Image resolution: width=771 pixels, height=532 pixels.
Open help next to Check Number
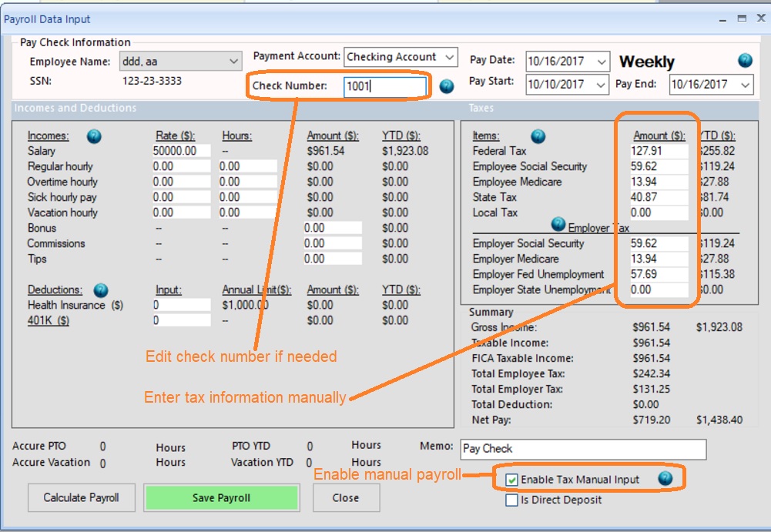pyautogui.click(x=446, y=86)
